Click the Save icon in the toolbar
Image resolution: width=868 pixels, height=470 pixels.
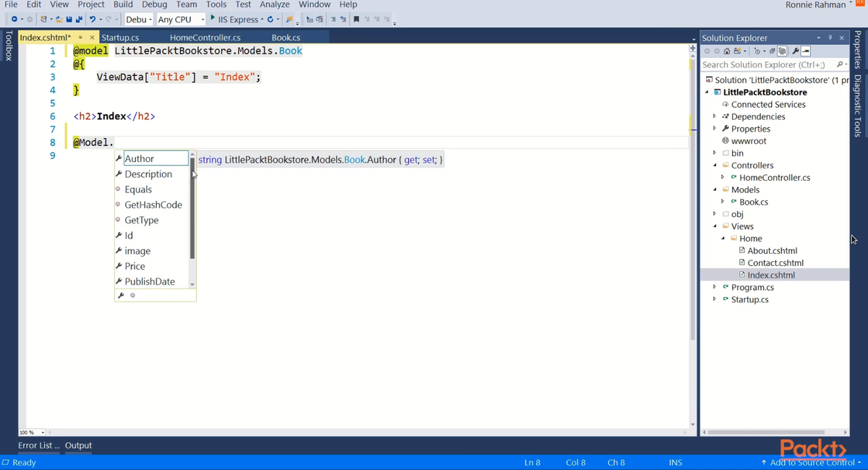point(69,20)
